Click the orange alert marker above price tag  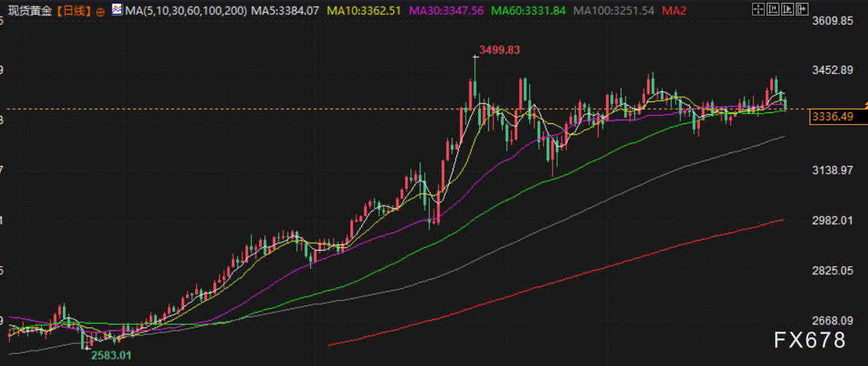click(864, 106)
